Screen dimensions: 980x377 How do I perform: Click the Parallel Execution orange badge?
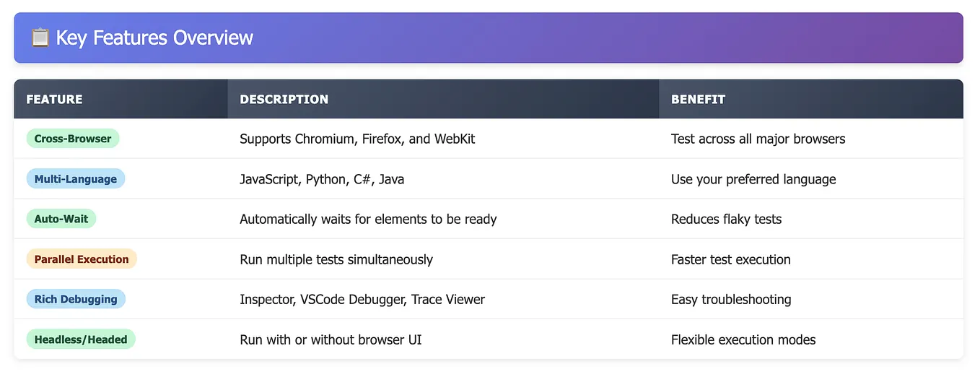(x=82, y=259)
